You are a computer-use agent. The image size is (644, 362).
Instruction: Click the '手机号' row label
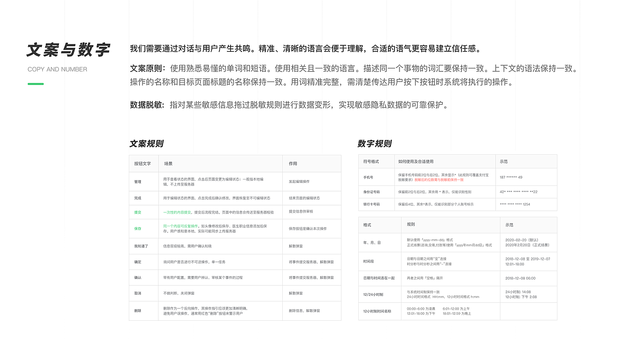coord(368,177)
